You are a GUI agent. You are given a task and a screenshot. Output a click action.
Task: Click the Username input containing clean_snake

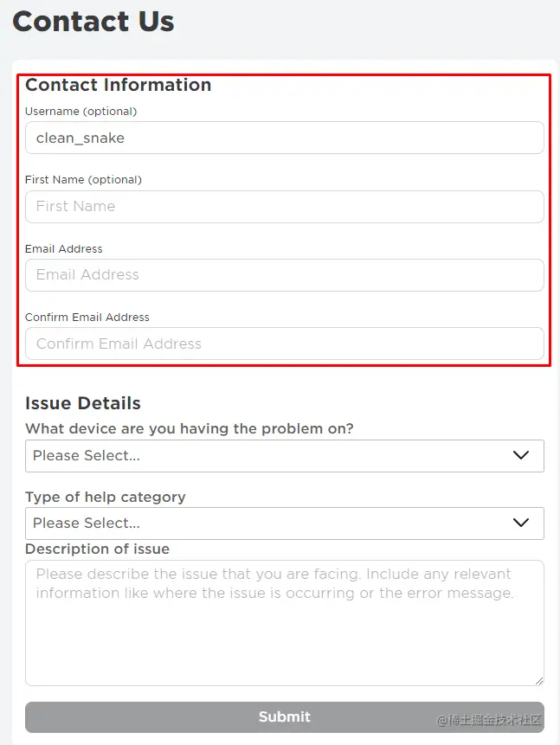click(x=284, y=138)
